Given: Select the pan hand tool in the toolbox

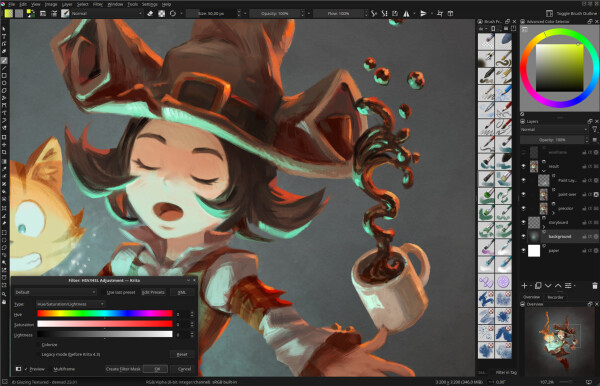Looking at the screenshot, I should tap(4, 302).
